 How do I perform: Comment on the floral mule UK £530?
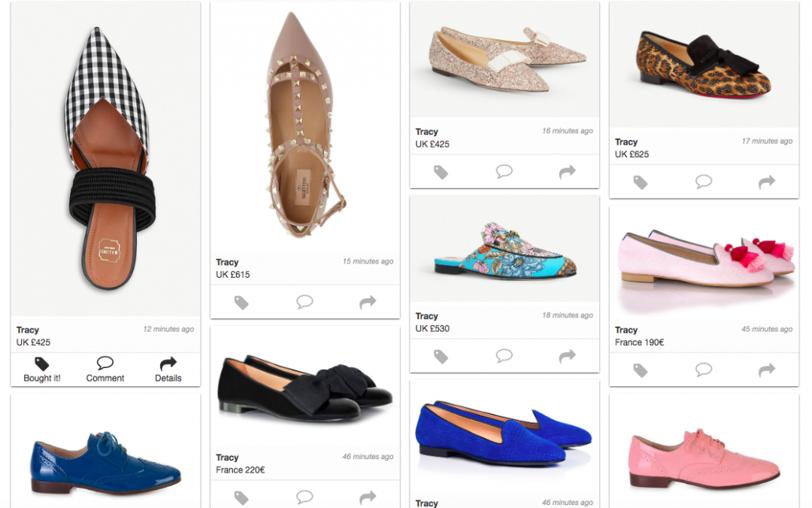504,356
